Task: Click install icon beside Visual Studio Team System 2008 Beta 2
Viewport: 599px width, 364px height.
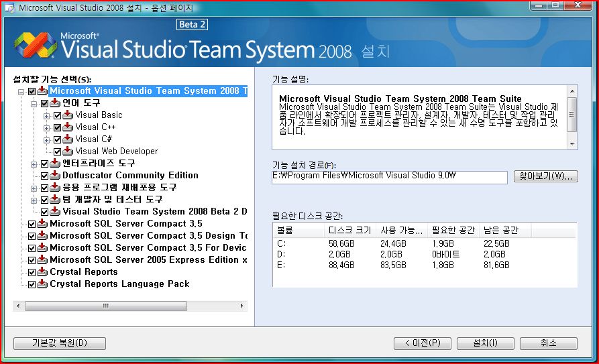Action: pos(55,212)
